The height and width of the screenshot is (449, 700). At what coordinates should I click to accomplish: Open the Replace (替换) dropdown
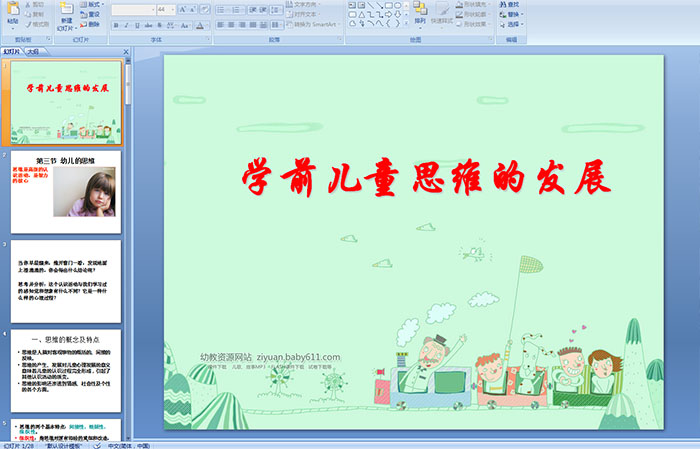511,14
